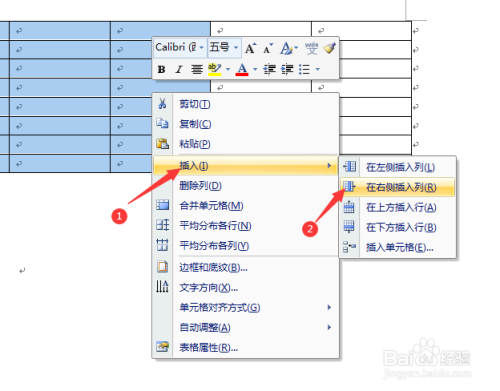Click the table properties icon

tap(163, 347)
